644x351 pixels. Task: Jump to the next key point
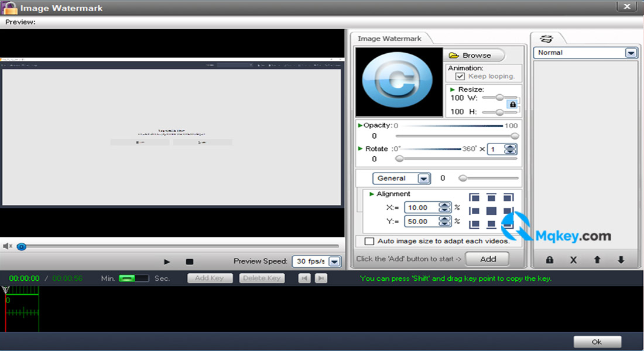321,278
